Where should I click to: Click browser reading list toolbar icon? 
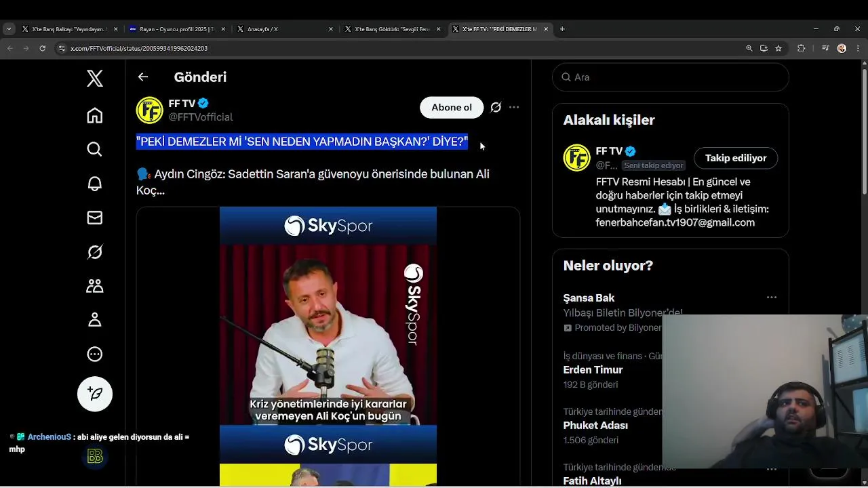(x=825, y=48)
